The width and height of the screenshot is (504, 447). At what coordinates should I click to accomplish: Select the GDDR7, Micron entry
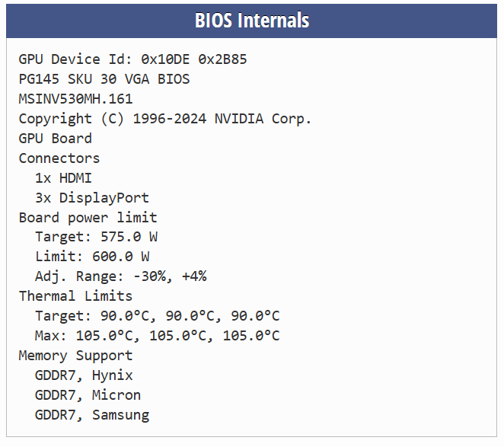(88, 395)
